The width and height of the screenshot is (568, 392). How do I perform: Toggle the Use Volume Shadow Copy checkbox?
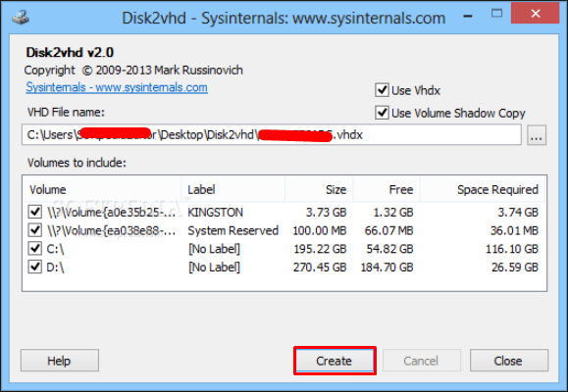382,113
